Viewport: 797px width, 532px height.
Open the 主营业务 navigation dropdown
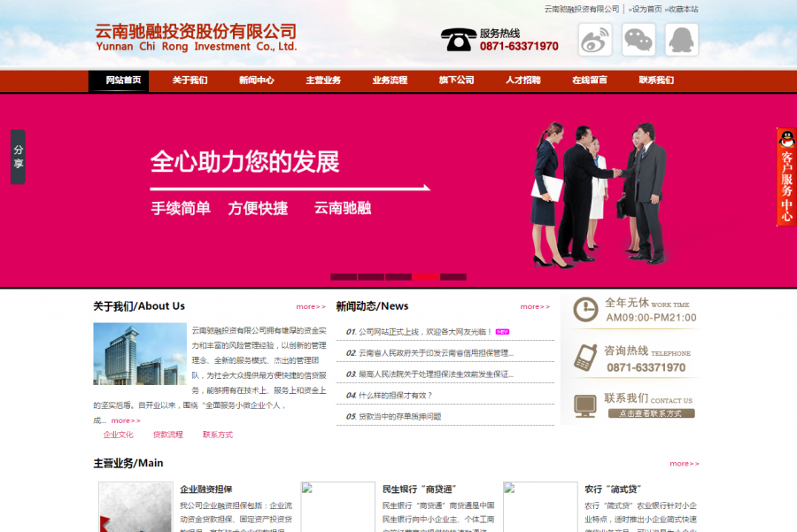click(322, 80)
